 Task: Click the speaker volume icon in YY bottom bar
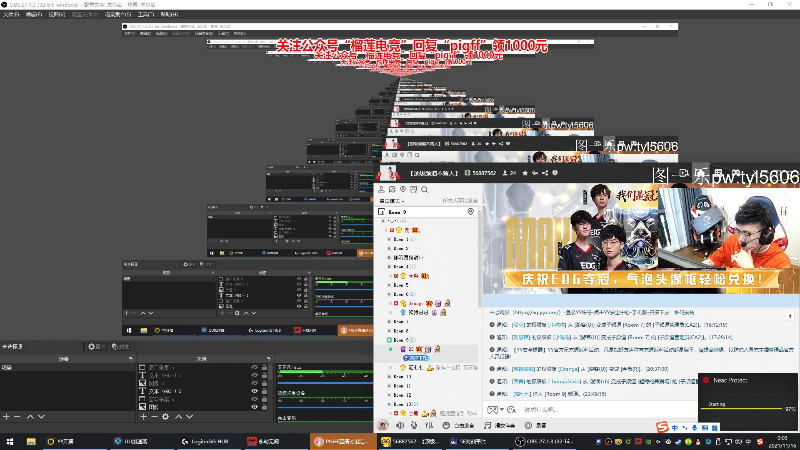(400, 425)
